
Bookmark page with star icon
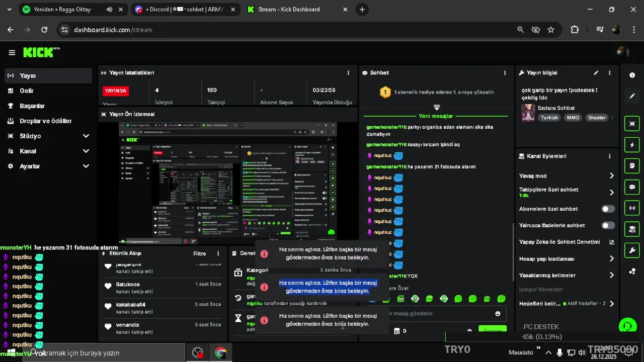point(551,30)
